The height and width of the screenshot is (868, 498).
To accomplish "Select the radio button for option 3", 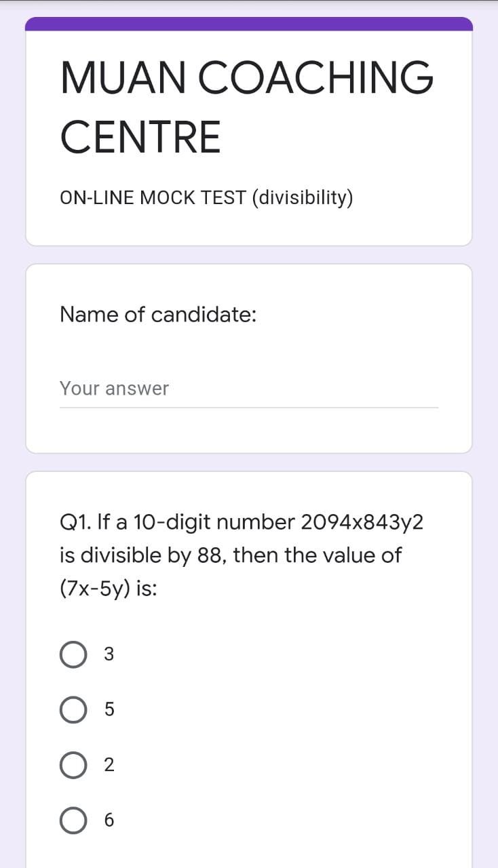I will coord(73,655).
